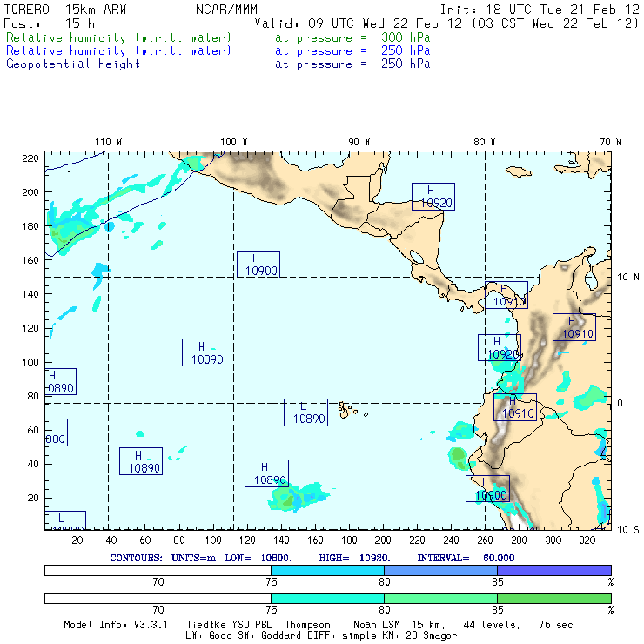Click the purple above-85% colorbar segment
Image resolution: width=644 pixels, height=644 pixels.
(554, 570)
